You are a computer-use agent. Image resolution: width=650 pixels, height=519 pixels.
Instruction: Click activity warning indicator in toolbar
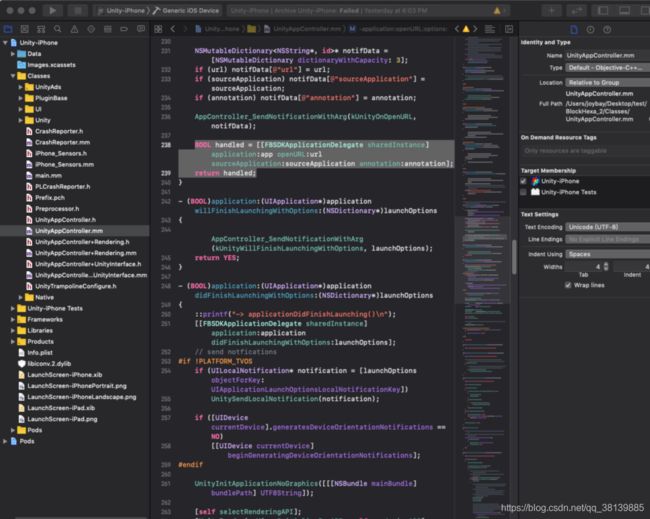click(x=497, y=11)
